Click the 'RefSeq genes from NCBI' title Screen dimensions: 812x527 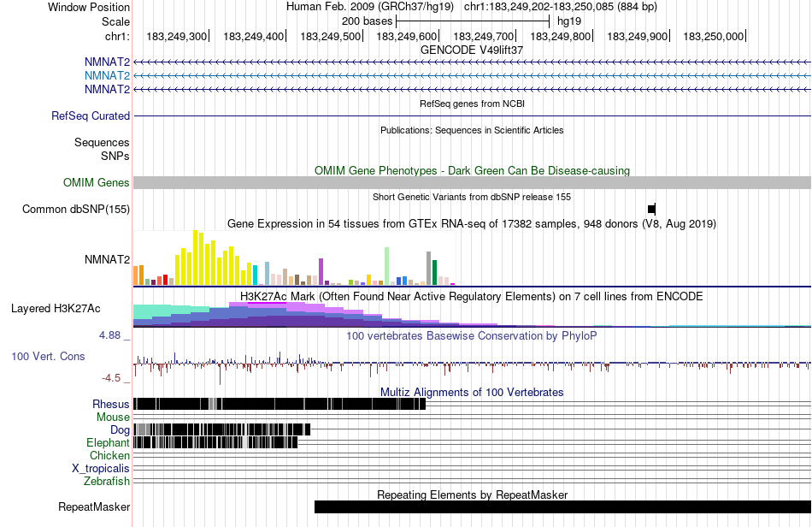coord(473,104)
